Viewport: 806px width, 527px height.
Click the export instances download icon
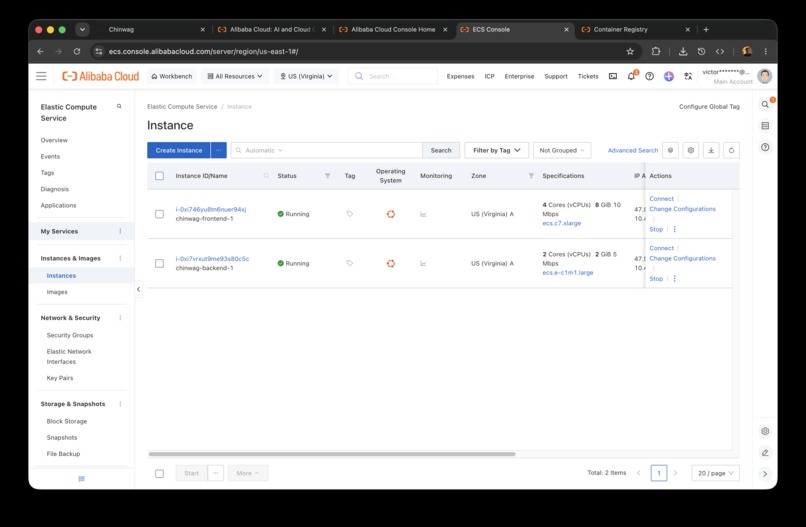tap(711, 150)
